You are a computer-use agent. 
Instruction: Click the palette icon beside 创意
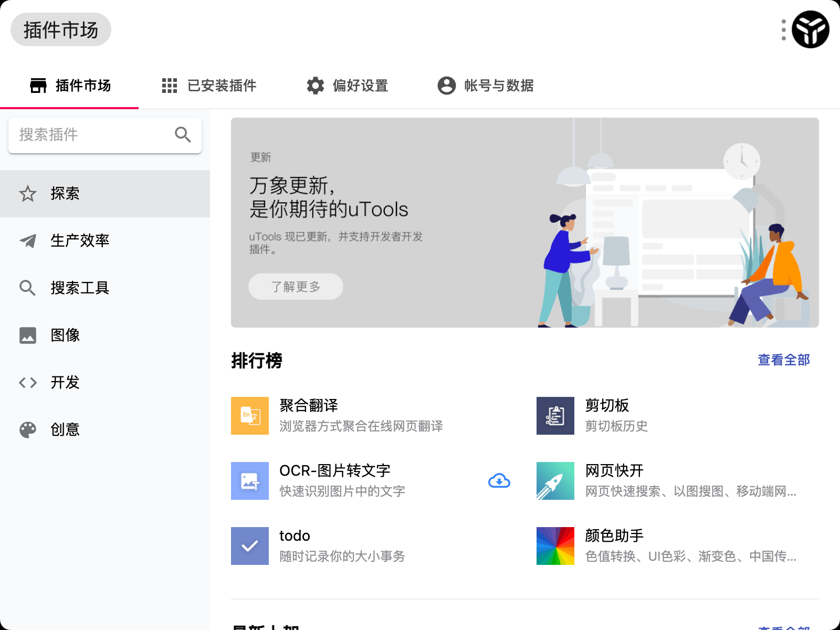click(28, 430)
